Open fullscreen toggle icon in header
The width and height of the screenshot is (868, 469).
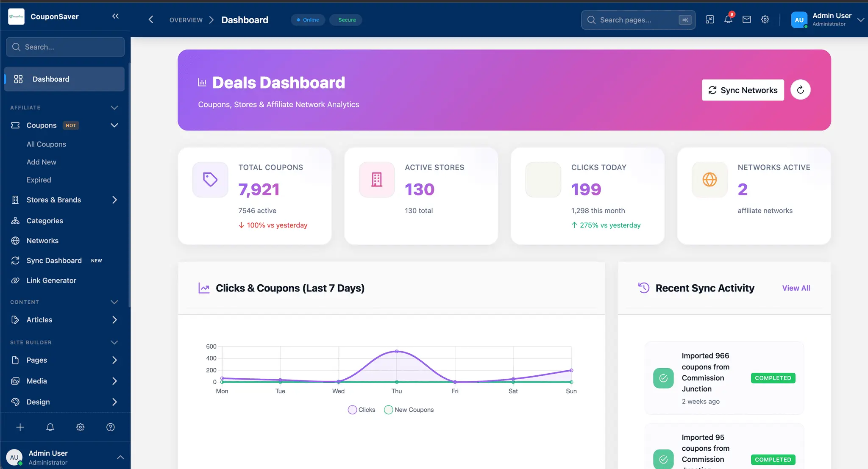tap(710, 19)
